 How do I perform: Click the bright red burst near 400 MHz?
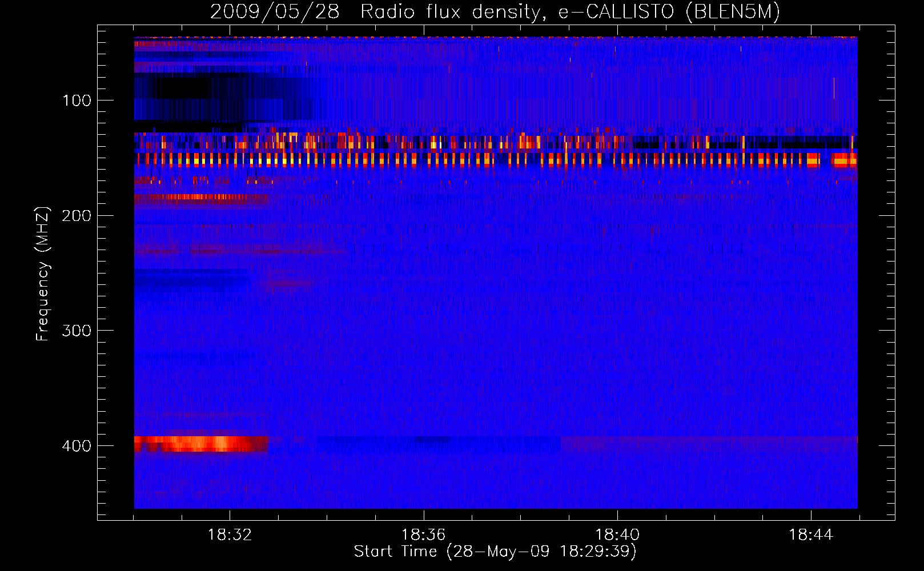coord(201,444)
